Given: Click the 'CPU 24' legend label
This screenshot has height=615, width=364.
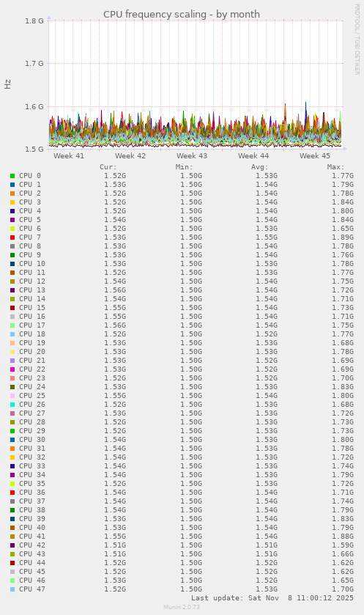Looking at the screenshot, I should tap(32, 387).
